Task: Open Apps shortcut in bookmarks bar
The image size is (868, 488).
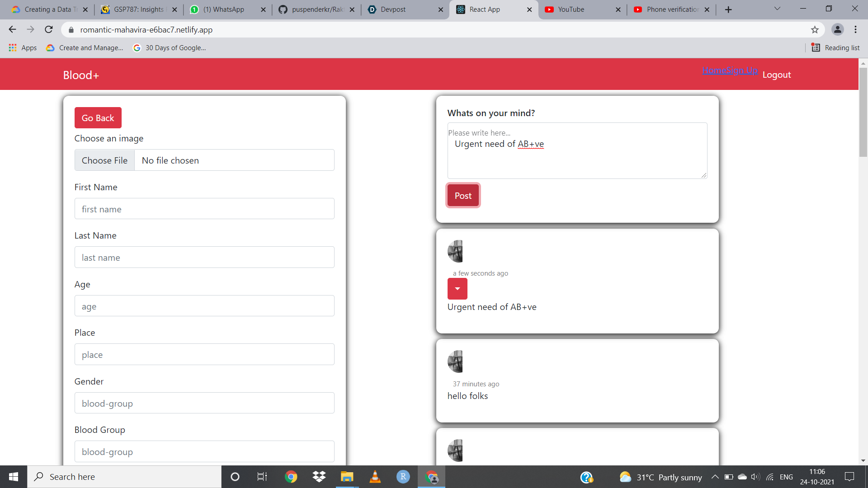Action: pos(23,48)
